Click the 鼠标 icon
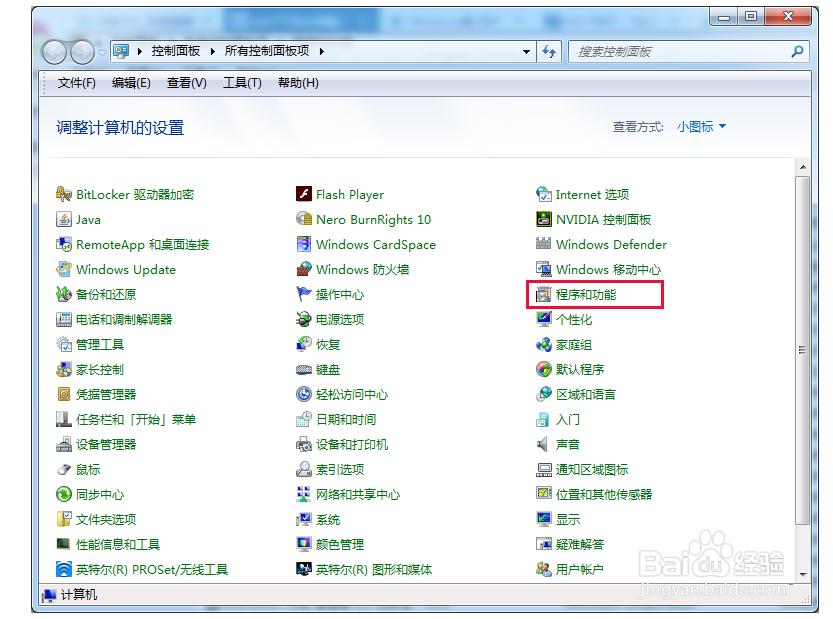The height and width of the screenshot is (619, 833). (x=64, y=469)
